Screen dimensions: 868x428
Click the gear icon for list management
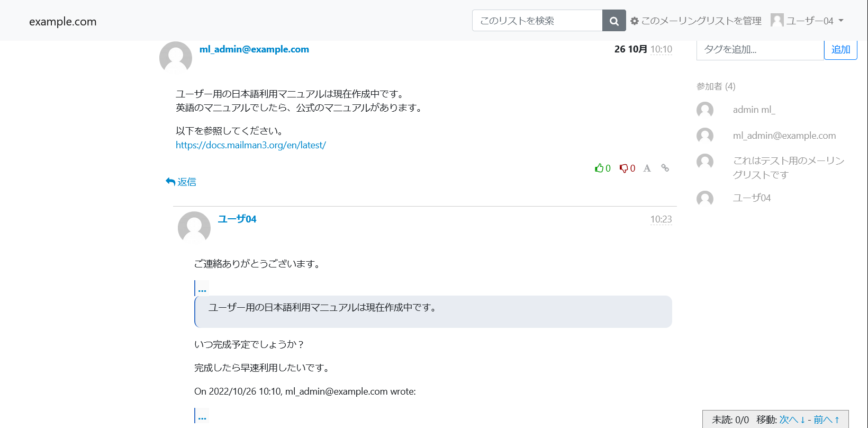click(x=635, y=21)
